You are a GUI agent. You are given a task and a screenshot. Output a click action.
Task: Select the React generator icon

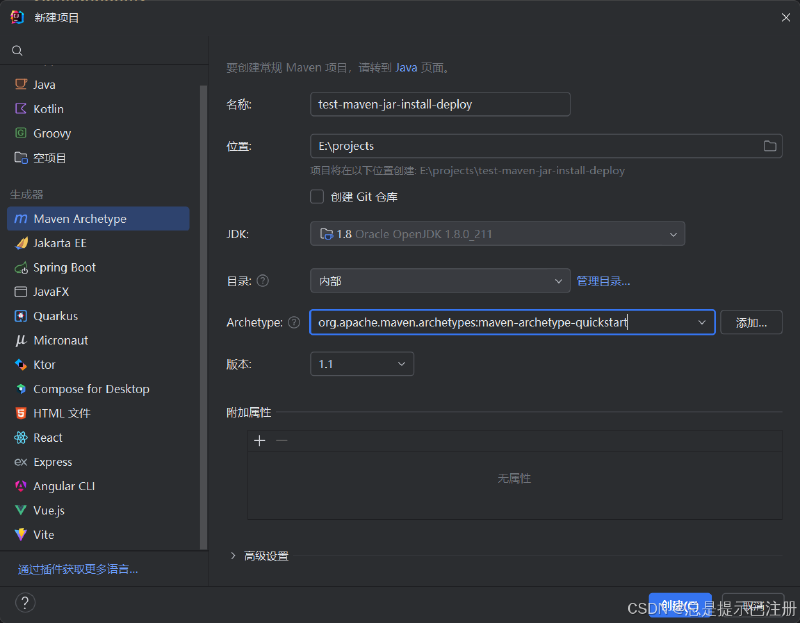(20, 437)
